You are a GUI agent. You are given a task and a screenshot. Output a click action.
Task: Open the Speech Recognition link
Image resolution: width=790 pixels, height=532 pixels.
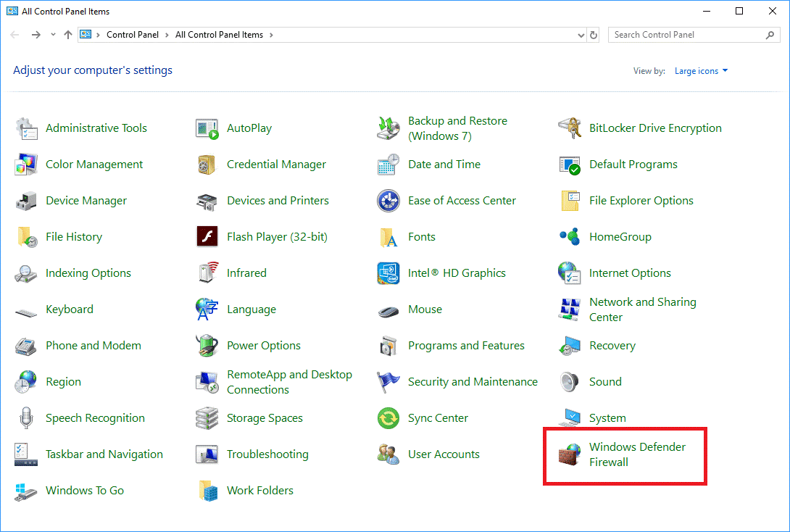(x=95, y=418)
